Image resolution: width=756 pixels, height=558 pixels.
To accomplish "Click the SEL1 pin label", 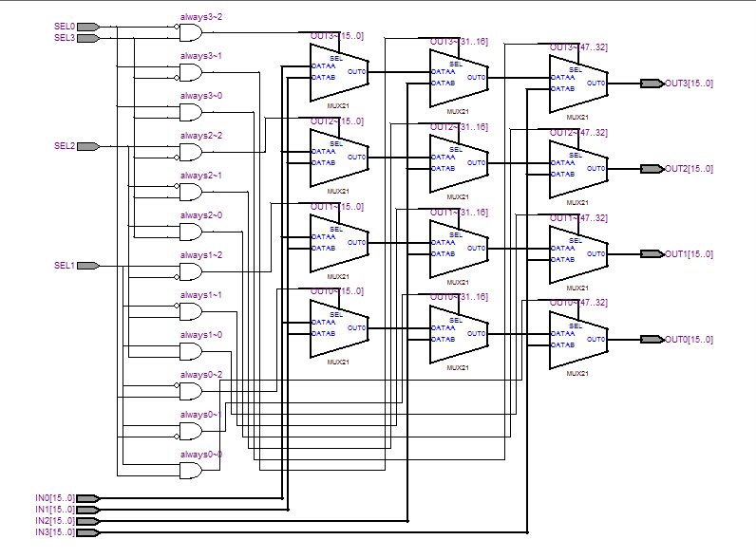I will pos(65,266).
